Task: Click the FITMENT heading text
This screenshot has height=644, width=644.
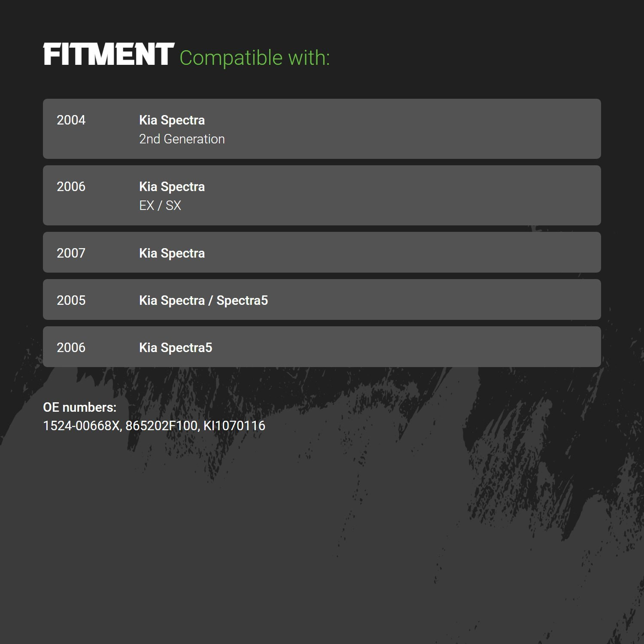Action: tap(109, 55)
